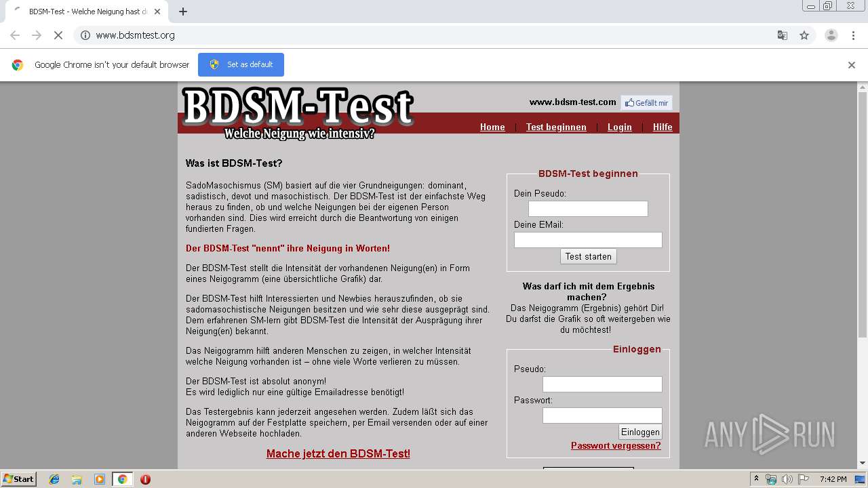Follow the Mache jetzt den BDSM-Test link

pyautogui.click(x=338, y=453)
